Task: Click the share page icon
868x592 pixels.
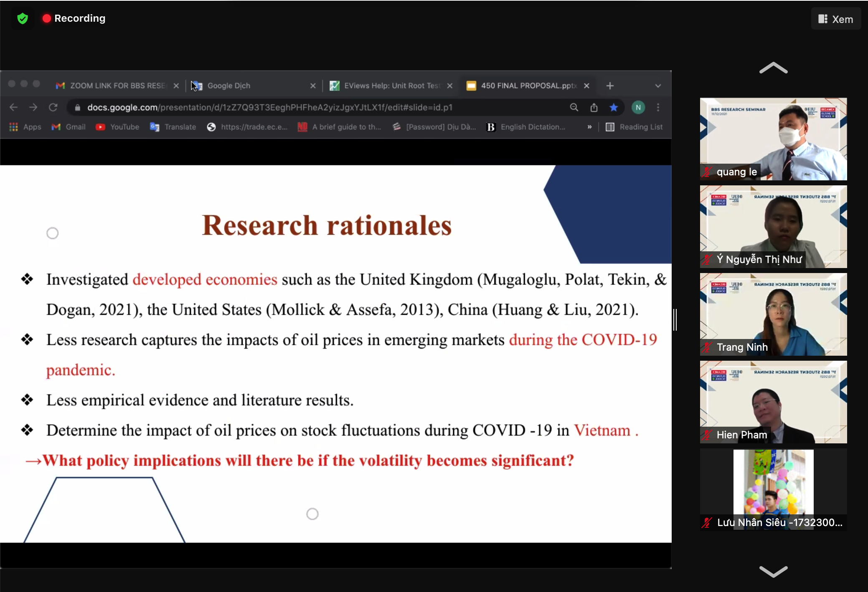Action: 594,107
